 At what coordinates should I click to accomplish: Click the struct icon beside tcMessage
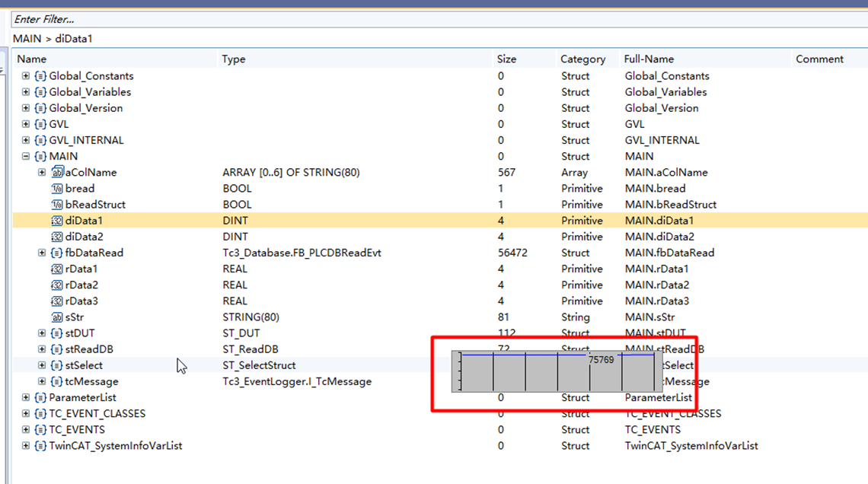pyautogui.click(x=56, y=381)
